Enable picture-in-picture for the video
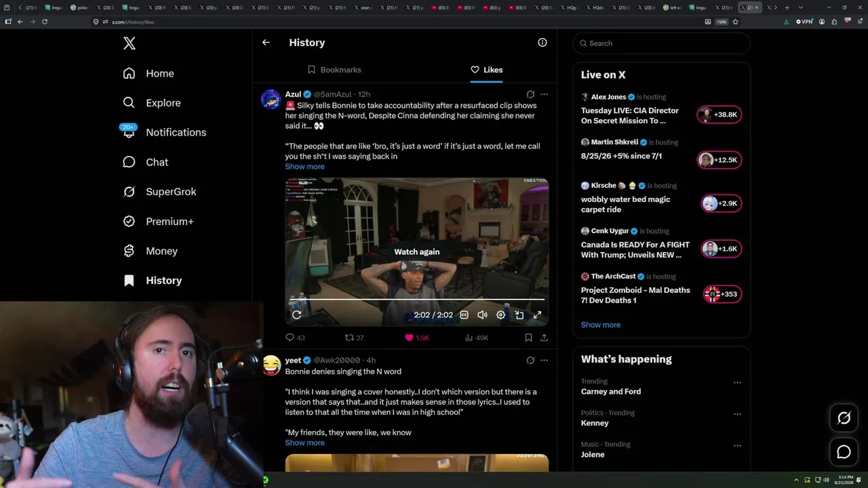Viewport: 868px width, 488px height. pos(519,314)
